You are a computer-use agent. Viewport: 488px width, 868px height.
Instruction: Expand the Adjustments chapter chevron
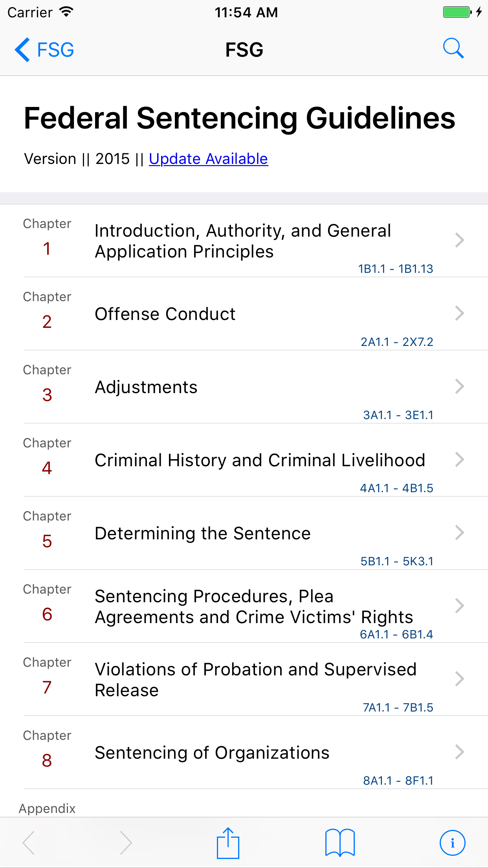460,386
